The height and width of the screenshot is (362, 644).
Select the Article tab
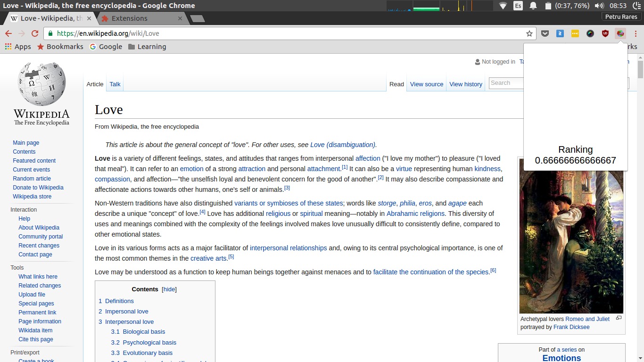coord(95,84)
